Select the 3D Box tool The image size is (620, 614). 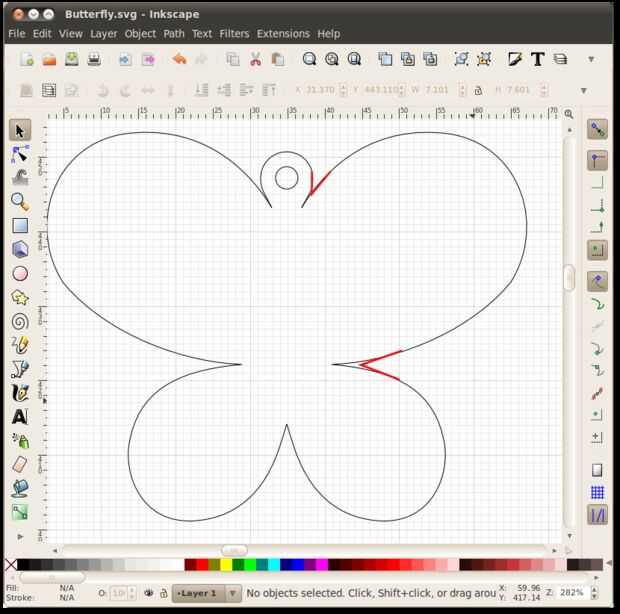[20, 249]
